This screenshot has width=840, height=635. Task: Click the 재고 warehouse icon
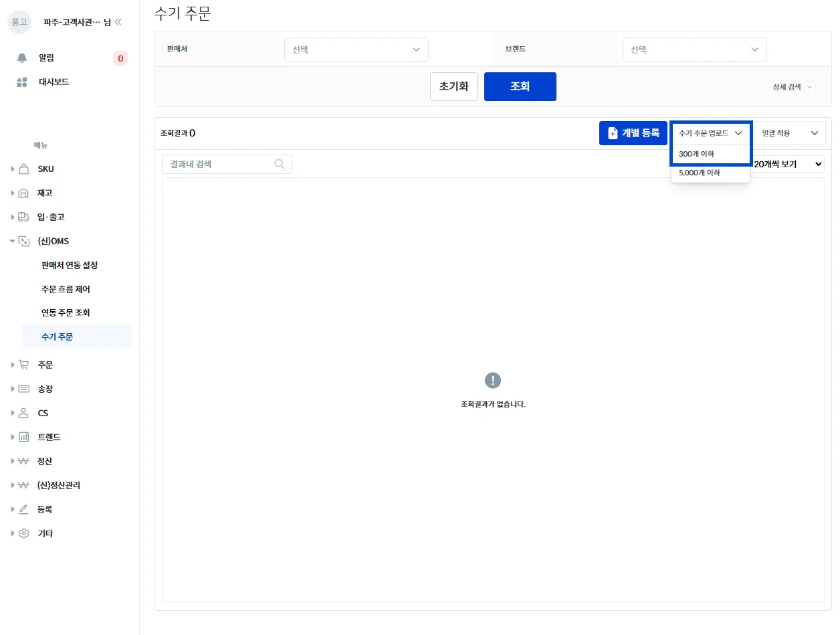[23, 193]
